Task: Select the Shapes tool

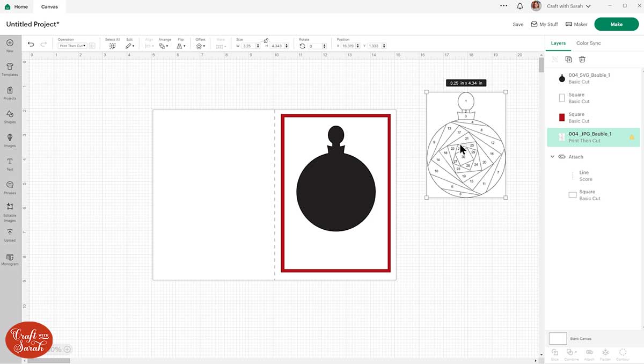Action: click(10, 116)
